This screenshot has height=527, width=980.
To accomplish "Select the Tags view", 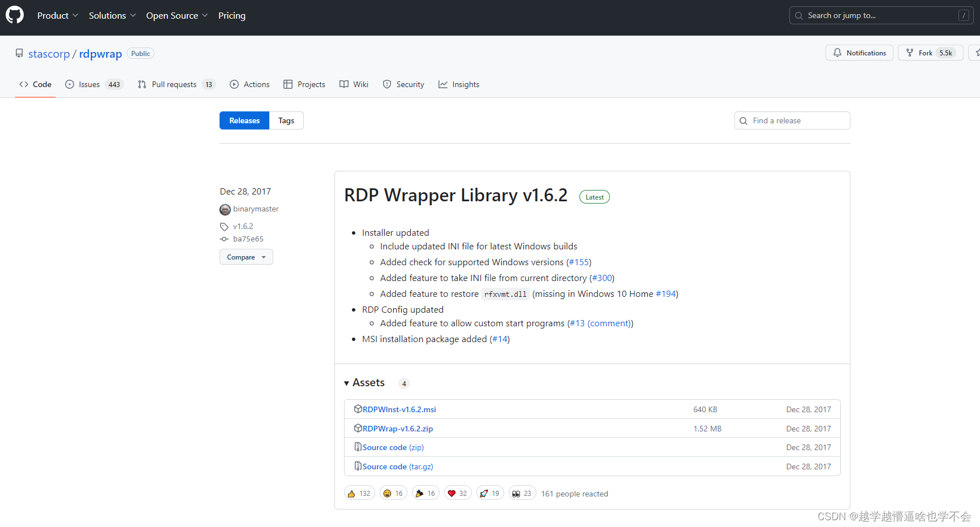I will click(x=286, y=120).
